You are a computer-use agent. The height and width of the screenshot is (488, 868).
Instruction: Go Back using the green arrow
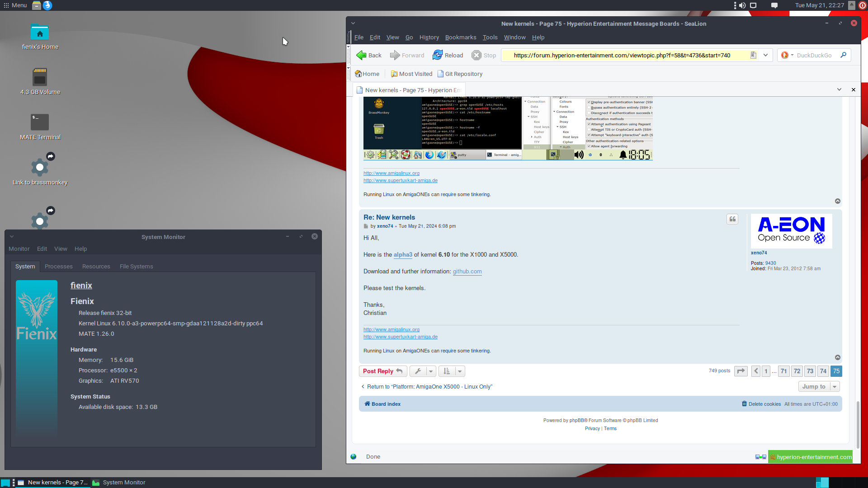pyautogui.click(x=361, y=55)
